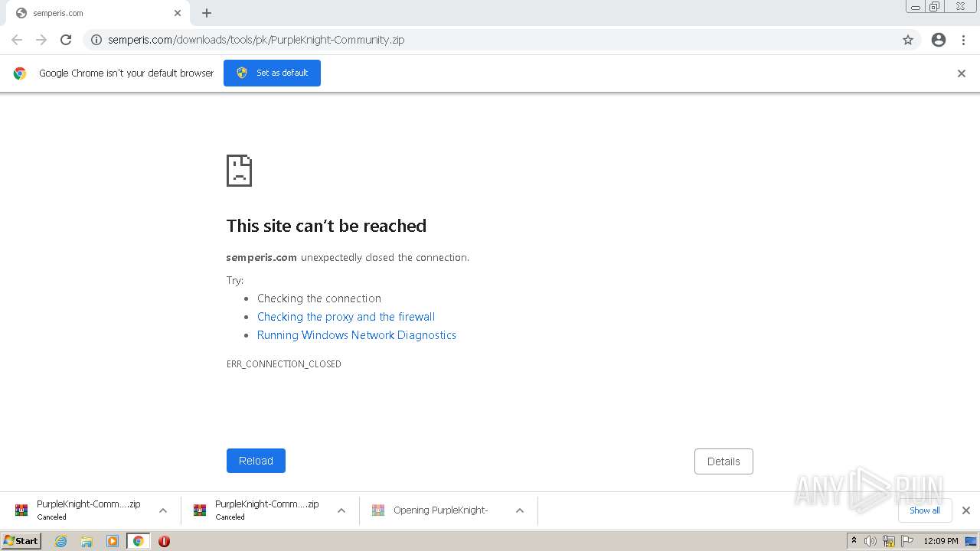Click the sad page error icon
Image resolution: width=980 pixels, height=551 pixels.
click(x=239, y=171)
